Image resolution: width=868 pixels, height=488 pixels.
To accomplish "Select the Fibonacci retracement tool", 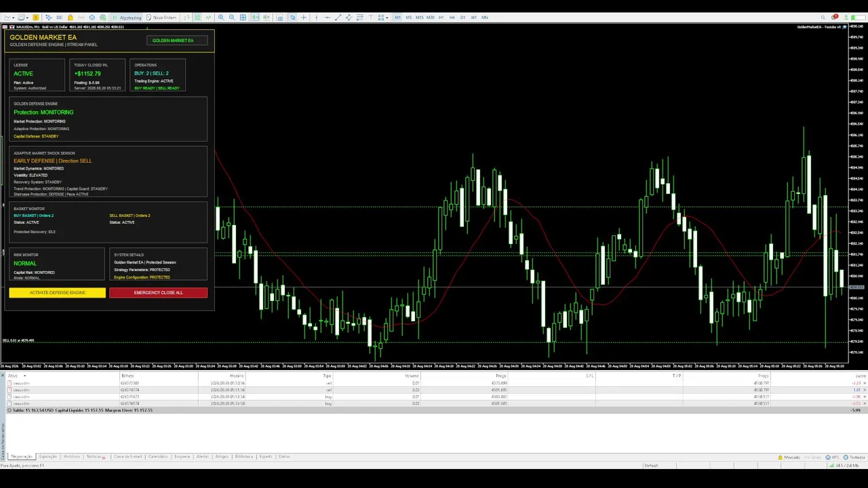I will pos(360,18).
